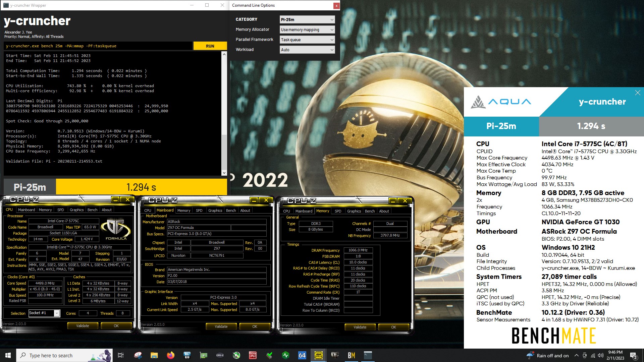Click the Z97 OC Formula model field

tap(199, 228)
